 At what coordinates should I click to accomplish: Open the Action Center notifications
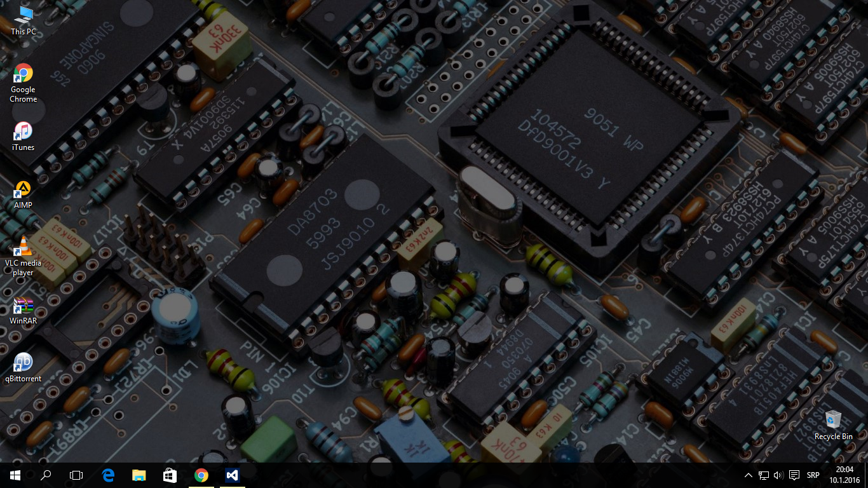(x=794, y=475)
